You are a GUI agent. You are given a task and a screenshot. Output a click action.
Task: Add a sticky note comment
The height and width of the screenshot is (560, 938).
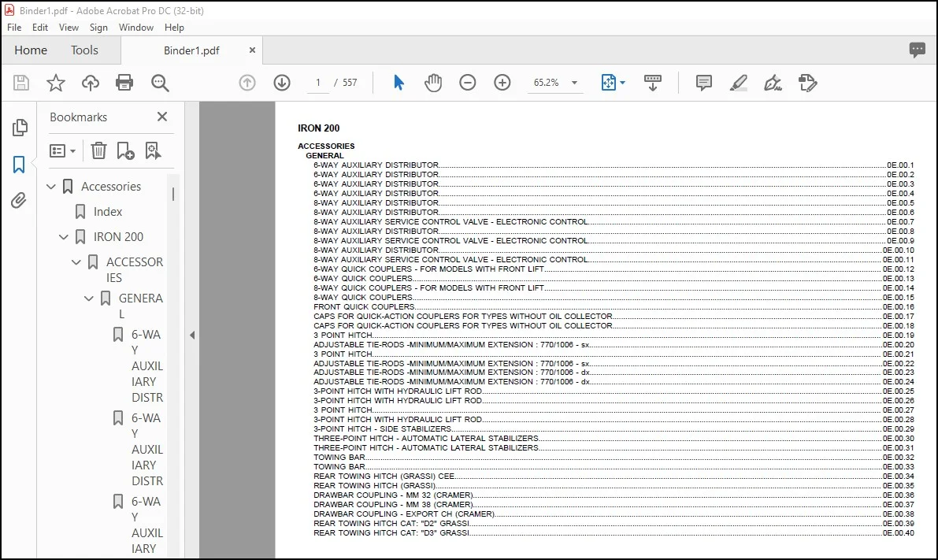[x=703, y=83]
